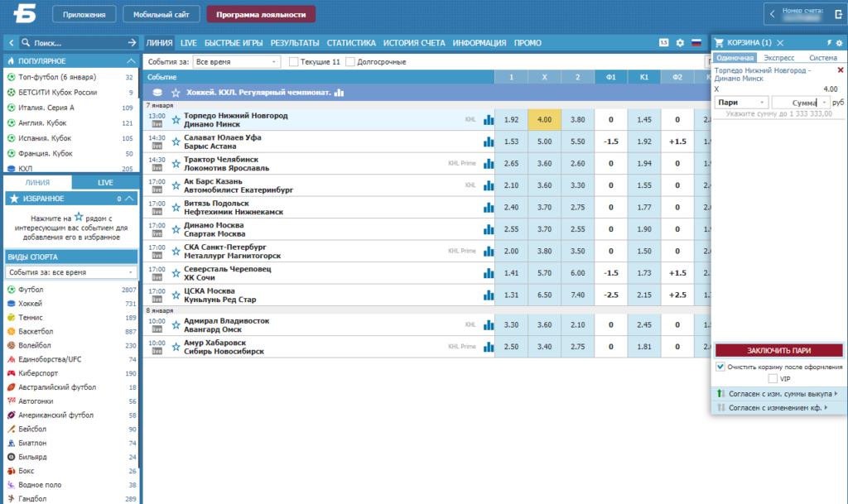Expand Согласен с изм. суммы выкупа
This screenshot has width=848, height=504.
coord(779,393)
